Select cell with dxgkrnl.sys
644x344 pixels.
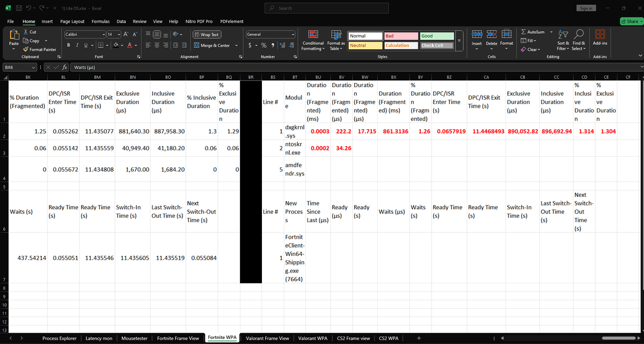pos(294,132)
